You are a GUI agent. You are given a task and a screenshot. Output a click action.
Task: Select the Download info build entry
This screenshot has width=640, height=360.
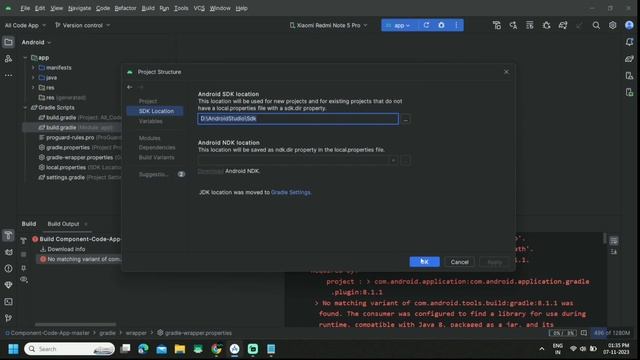point(63,249)
